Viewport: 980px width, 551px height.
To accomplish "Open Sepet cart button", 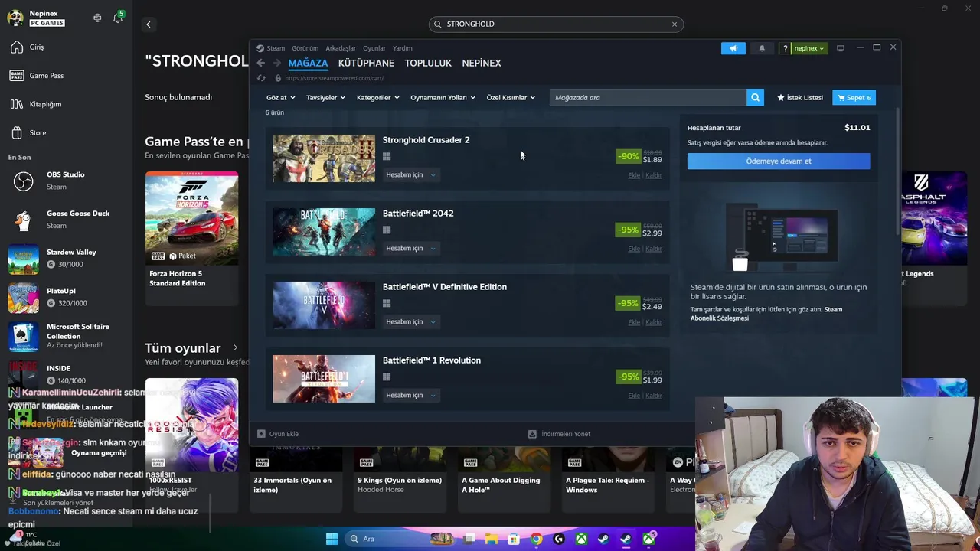I will coord(854,97).
